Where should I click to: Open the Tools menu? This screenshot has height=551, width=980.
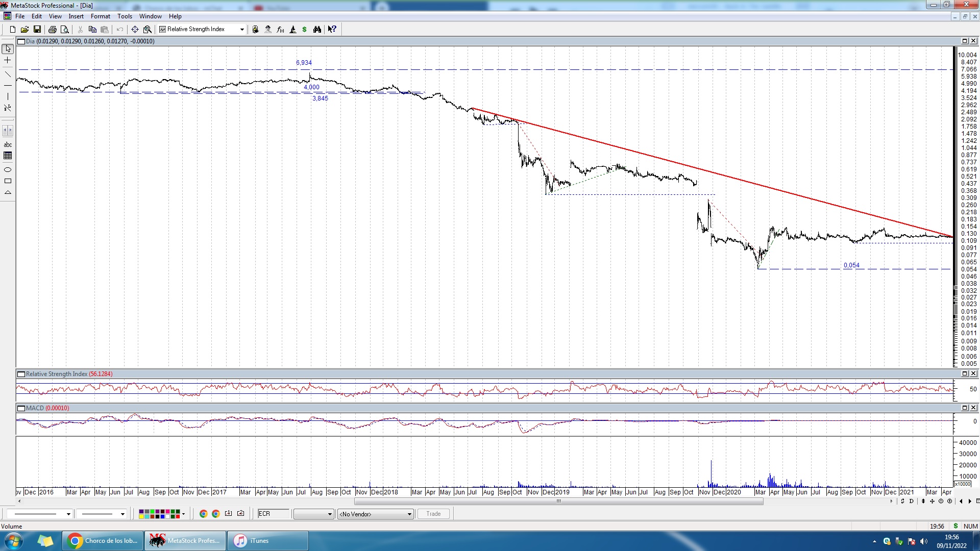(x=125, y=16)
